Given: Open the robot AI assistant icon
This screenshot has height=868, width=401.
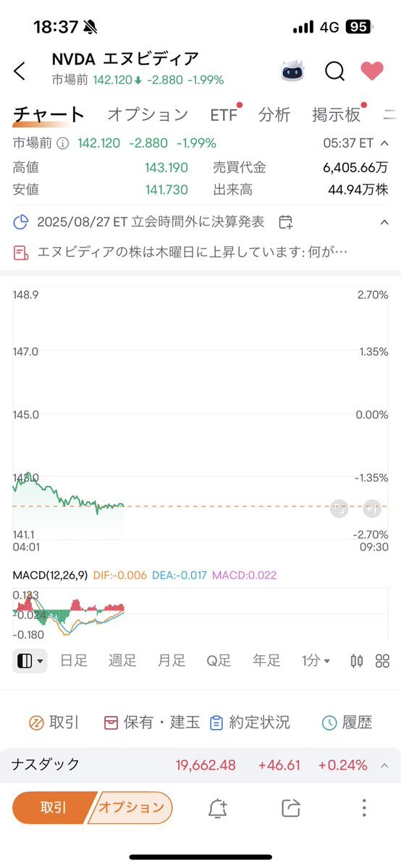Looking at the screenshot, I should click(x=292, y=71).
